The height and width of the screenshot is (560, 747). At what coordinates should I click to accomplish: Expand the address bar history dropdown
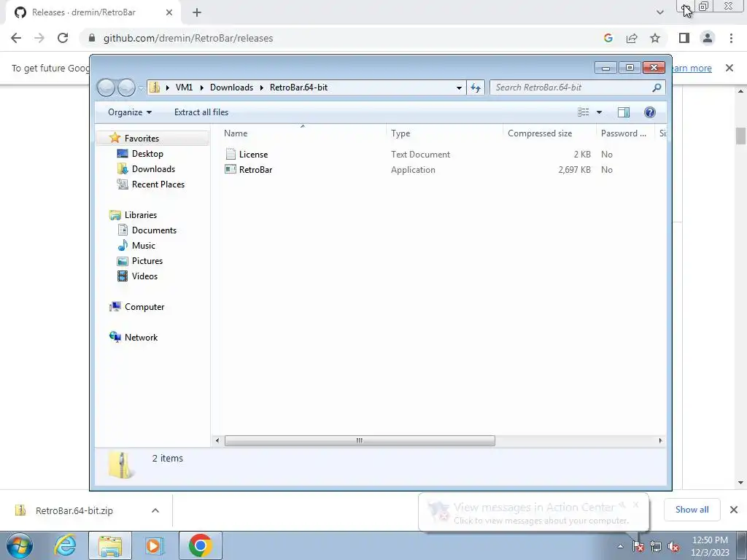tap(459, 87)
